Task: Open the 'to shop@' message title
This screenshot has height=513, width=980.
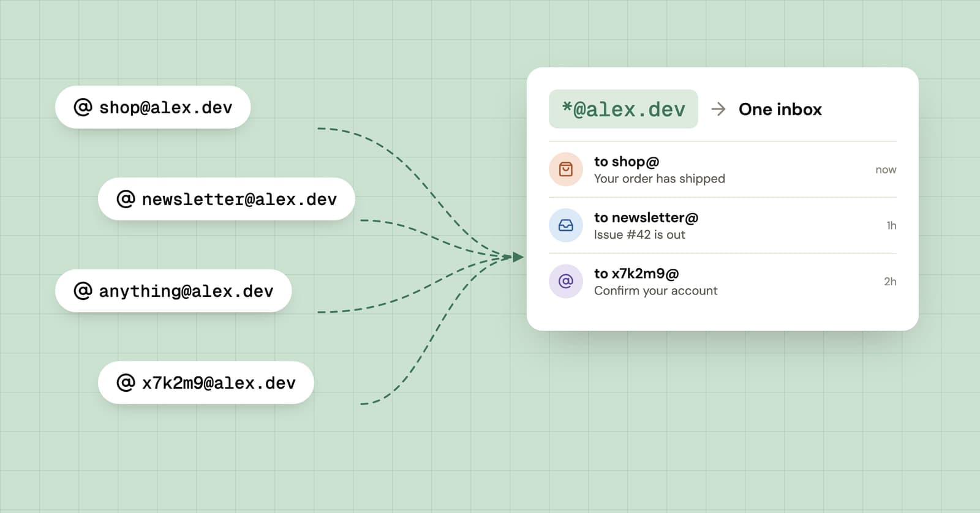Action: click(x=627, y=162)
